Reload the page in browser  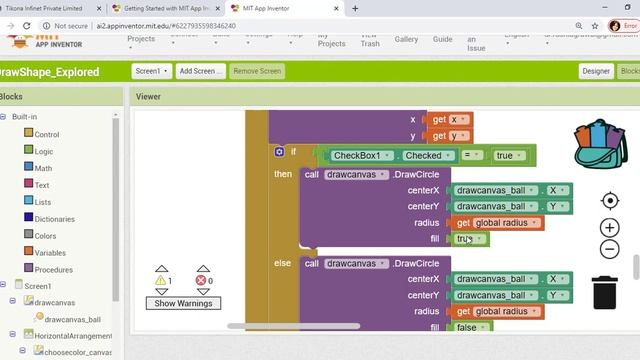27,26
